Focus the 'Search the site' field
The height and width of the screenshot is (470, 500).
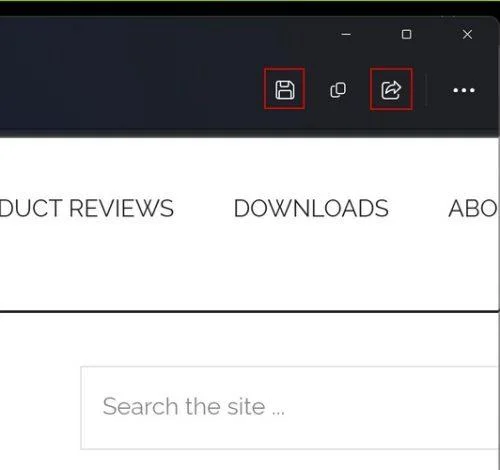(x=290, y=408)
